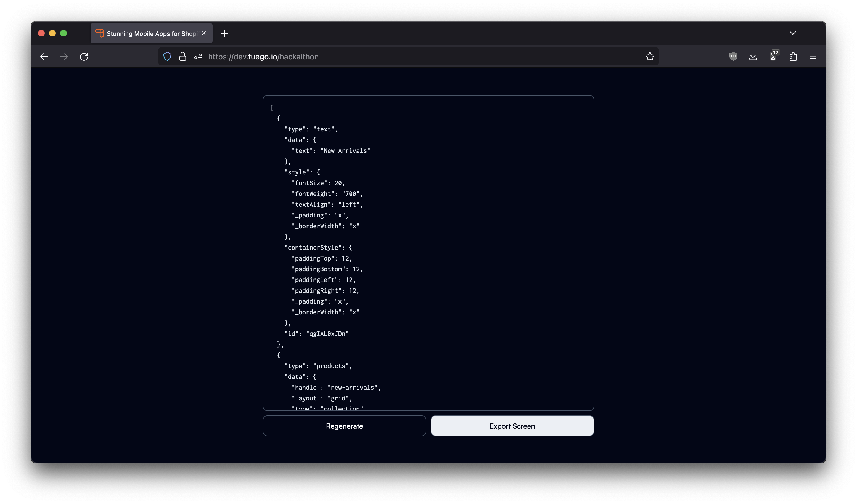
Task: Click the site security padlock icon
Action: pyautogui.click(x=182, y=57)
